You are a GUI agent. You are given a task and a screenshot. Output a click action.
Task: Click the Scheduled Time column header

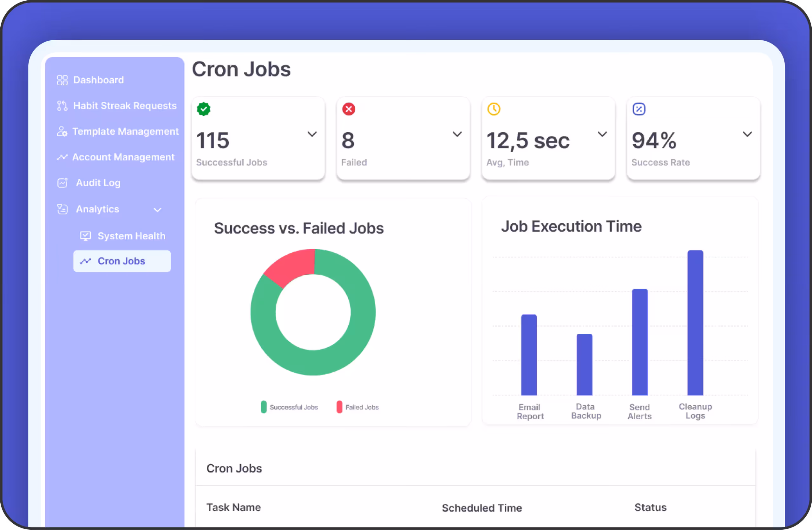(x=482, y=508)
